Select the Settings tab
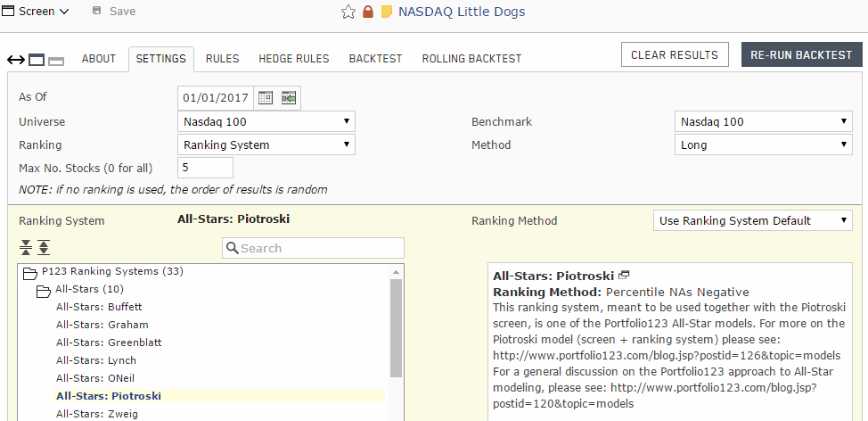Viewport: 868px width, 421px height. coord(161,59)
